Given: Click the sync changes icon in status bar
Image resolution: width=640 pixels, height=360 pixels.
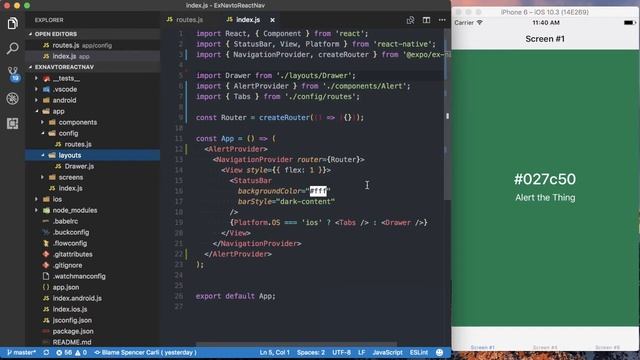Looking at the screenshot, I should click(46, 352).
